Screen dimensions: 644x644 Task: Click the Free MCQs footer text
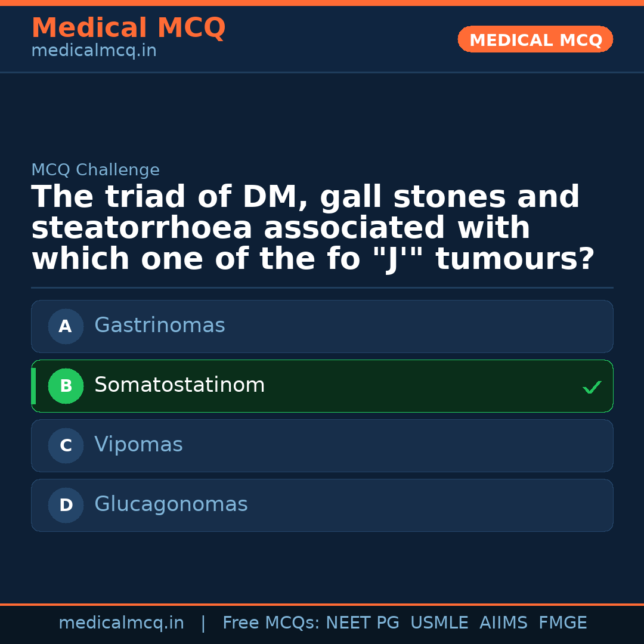tap(270, 623)
